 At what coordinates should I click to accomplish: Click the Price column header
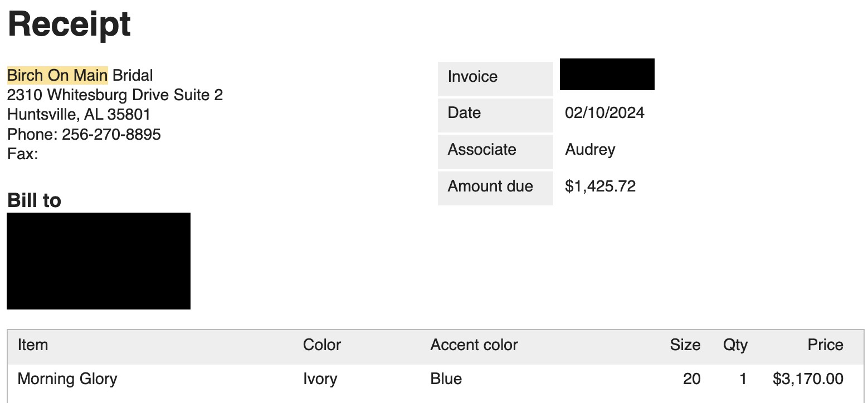tap(826, 345)
